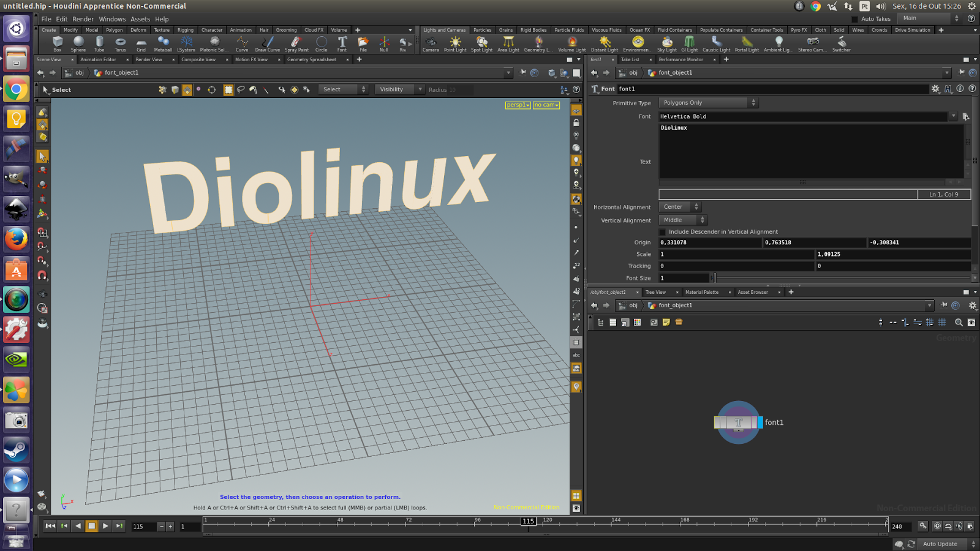
Task: Add a Null object from the shelf
Action: [x=384, y=43]
